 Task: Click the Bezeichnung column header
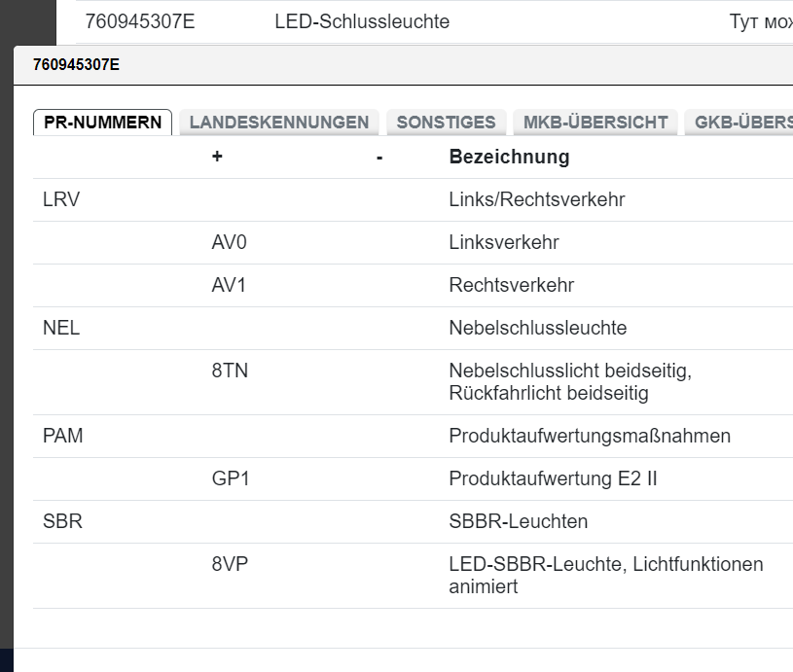pos(509,158)
